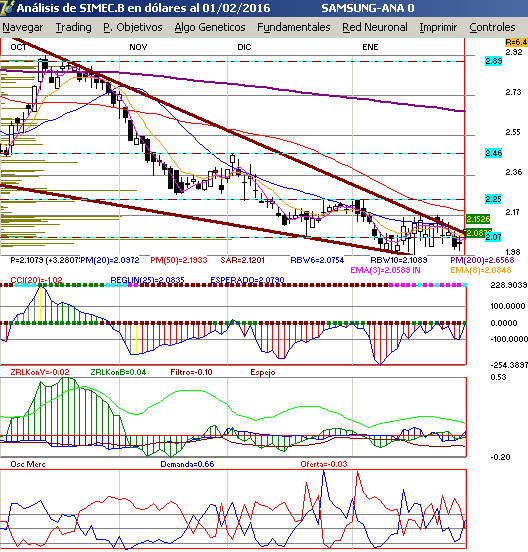The height and width of the screenshot is (552, 528).
Task: Click the application icon in title bar
Action: click(x=7, y=7)
